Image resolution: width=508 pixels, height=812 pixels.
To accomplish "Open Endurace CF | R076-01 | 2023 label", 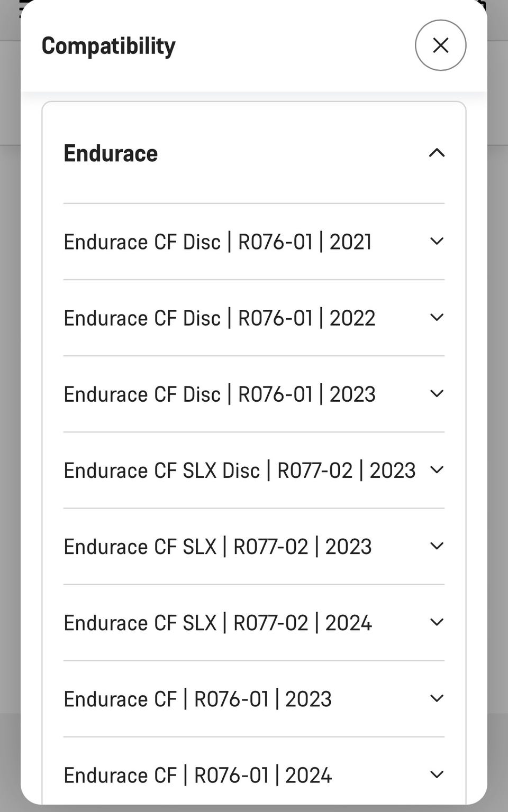I will coord(197,699).
